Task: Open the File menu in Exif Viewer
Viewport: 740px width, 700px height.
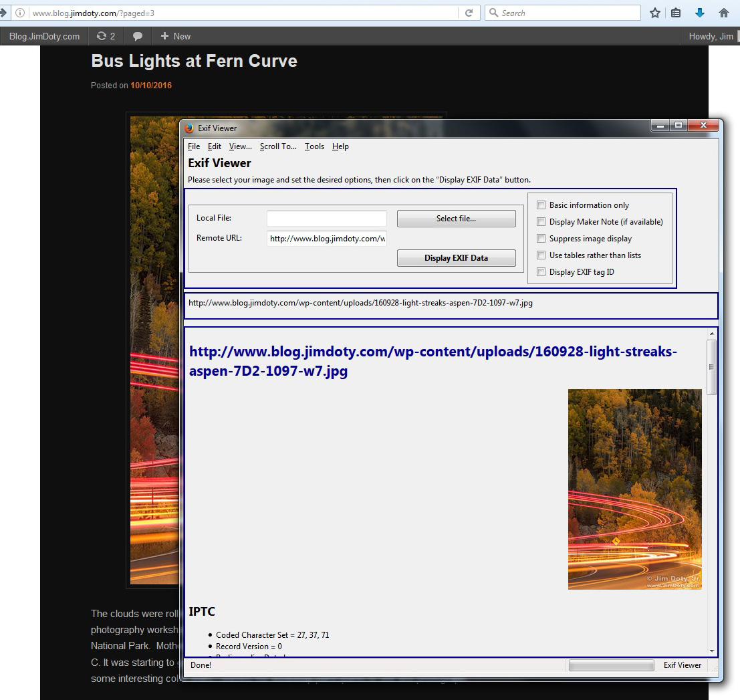Action: (x=193, y=146)
